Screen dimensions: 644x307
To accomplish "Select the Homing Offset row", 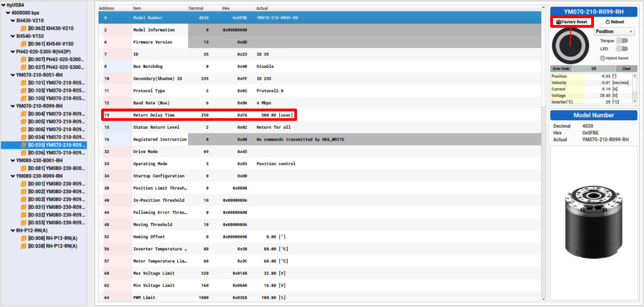I will coord(320,237).
